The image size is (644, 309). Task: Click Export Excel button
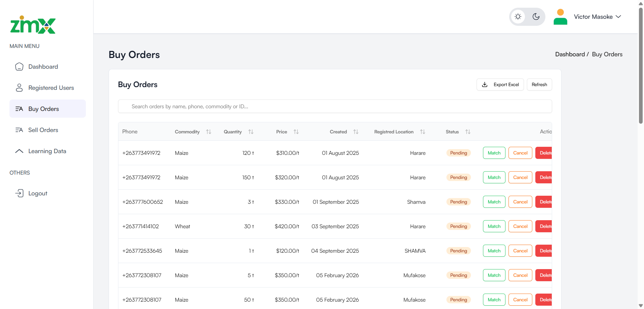click(x=500, y=85)
